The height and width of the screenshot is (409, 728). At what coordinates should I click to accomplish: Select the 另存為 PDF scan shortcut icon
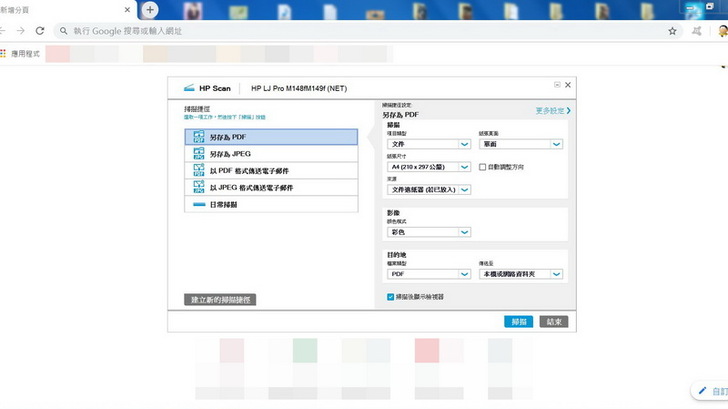tap(196, 137)
